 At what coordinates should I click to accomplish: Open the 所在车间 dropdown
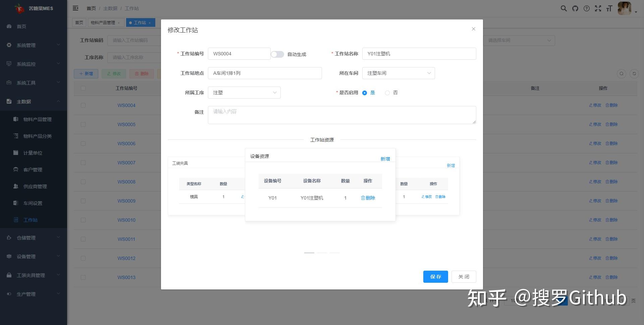tap(398, 73)
